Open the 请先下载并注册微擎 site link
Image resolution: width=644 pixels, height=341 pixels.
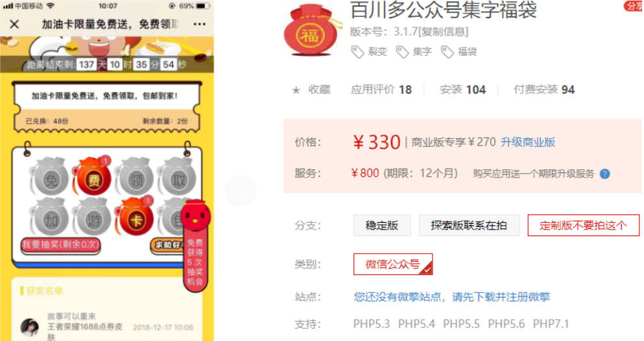pos(501,297)
